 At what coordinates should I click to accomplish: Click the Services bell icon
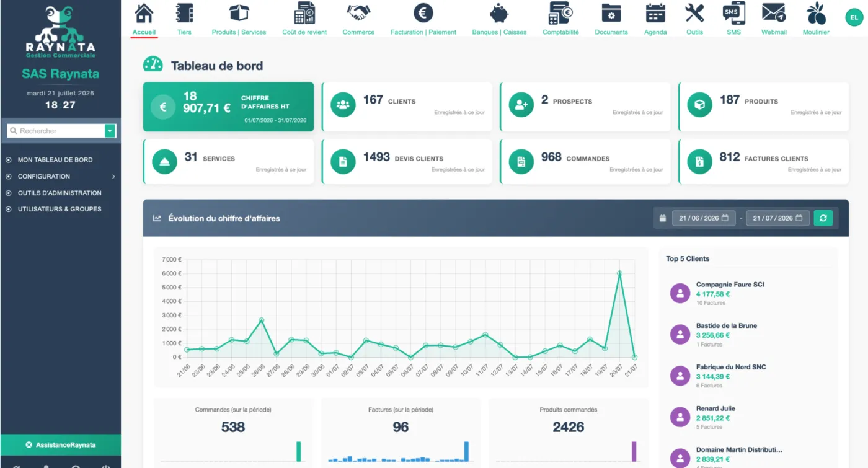(x=164, y=162)
